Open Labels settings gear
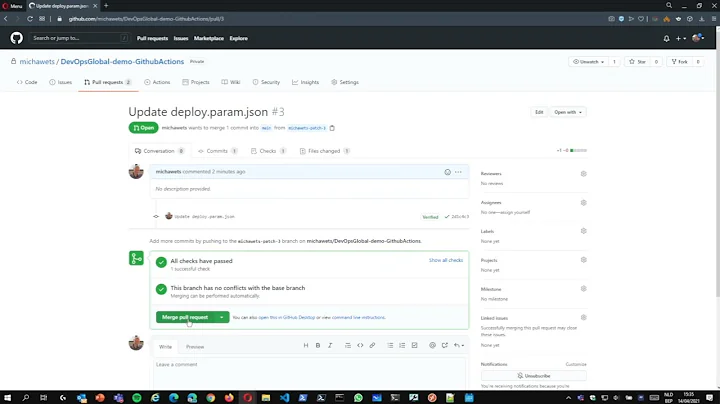720x404 pixels. pos(584,231)
